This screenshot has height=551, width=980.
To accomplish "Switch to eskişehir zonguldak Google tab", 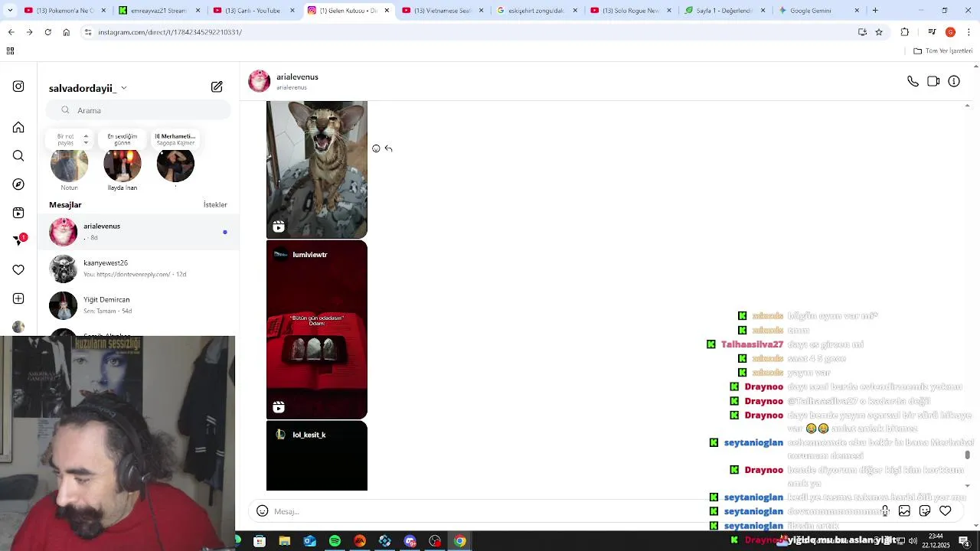I will tap(536, 11).
